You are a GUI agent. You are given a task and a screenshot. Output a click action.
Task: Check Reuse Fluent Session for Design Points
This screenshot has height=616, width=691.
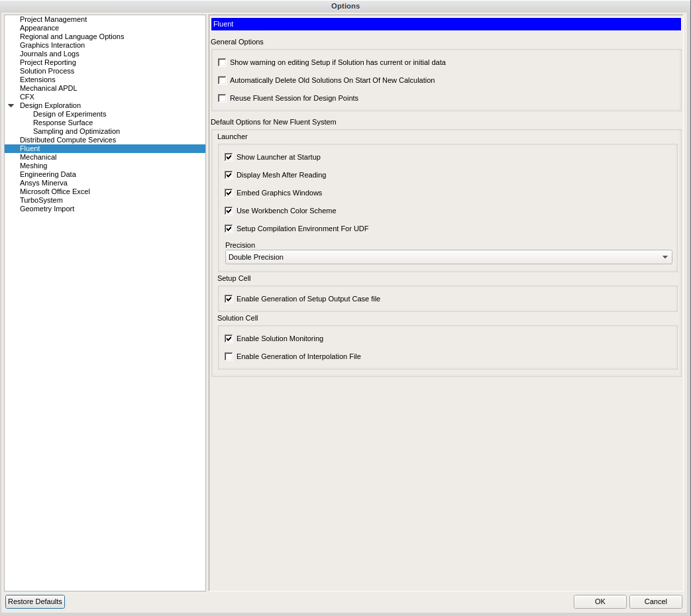[x=222, y=98]
